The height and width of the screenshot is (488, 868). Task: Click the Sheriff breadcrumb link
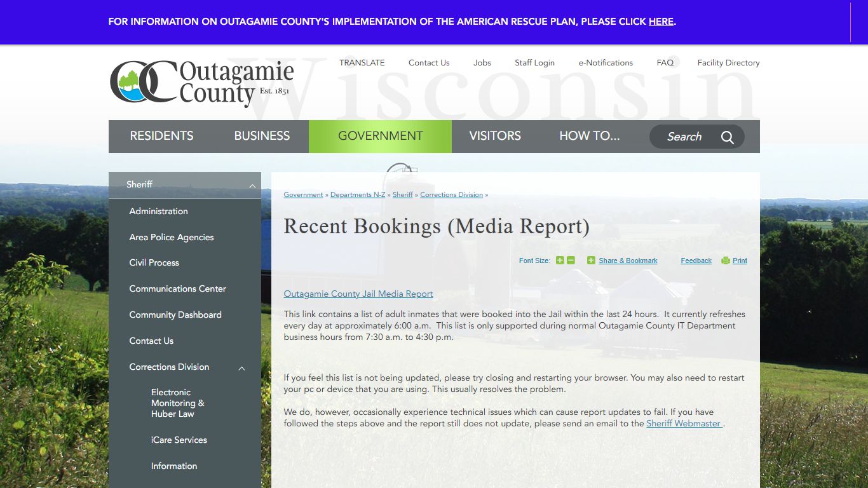pos(403,195)
